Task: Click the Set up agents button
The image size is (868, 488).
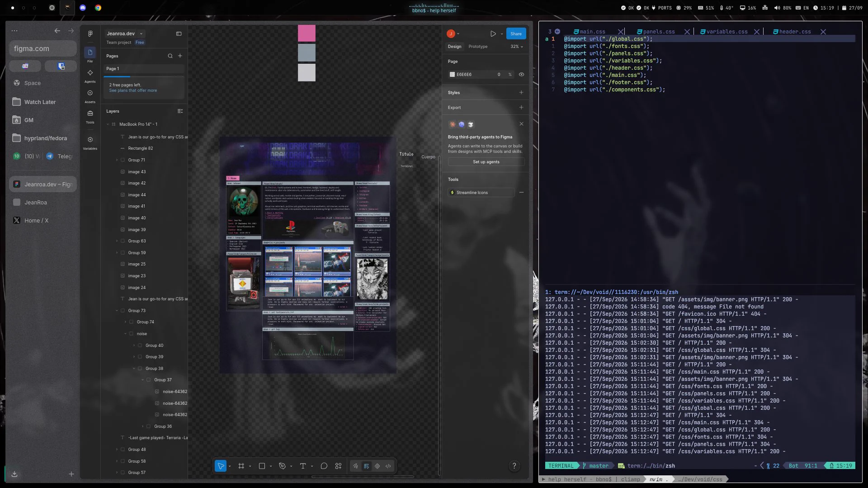Action: tap(486, 162)
